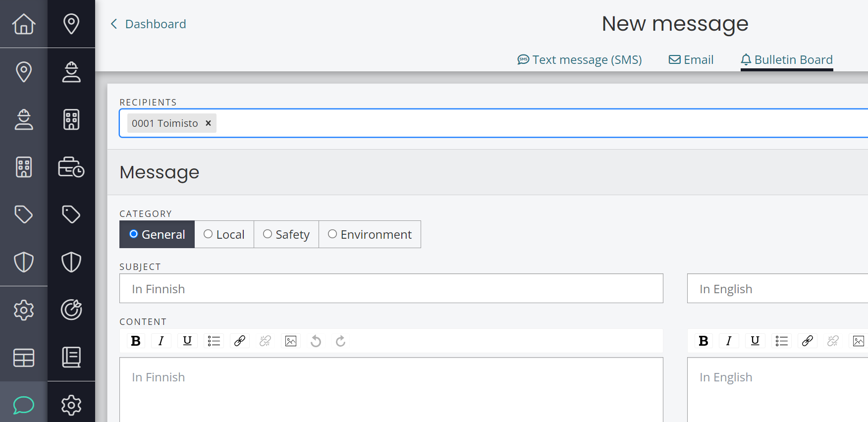The height and width of the screenshot is (422, 868).
Task: Open the worker helmet icon in first column
Action: click(x=24, y=119)
